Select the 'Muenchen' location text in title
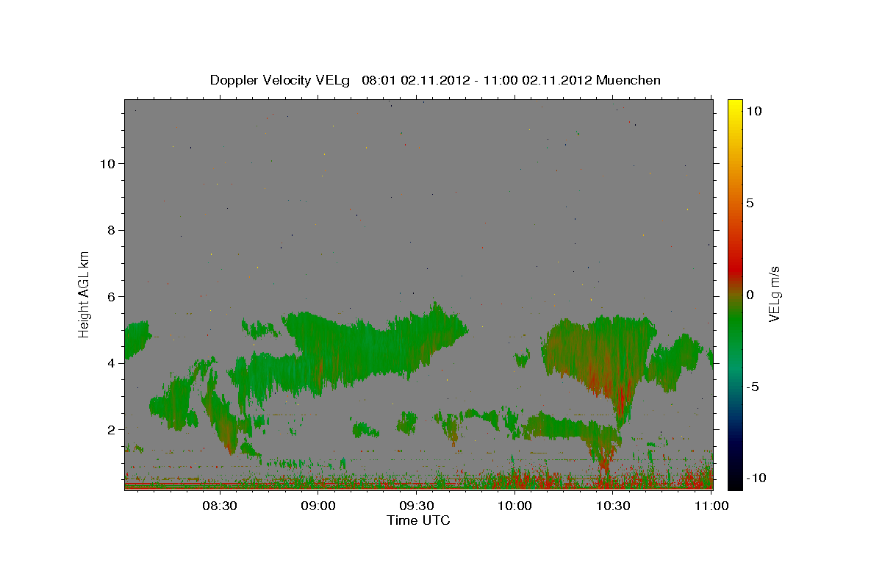The width and height of the screenshot is (882, 588). (x=628, y=80)
